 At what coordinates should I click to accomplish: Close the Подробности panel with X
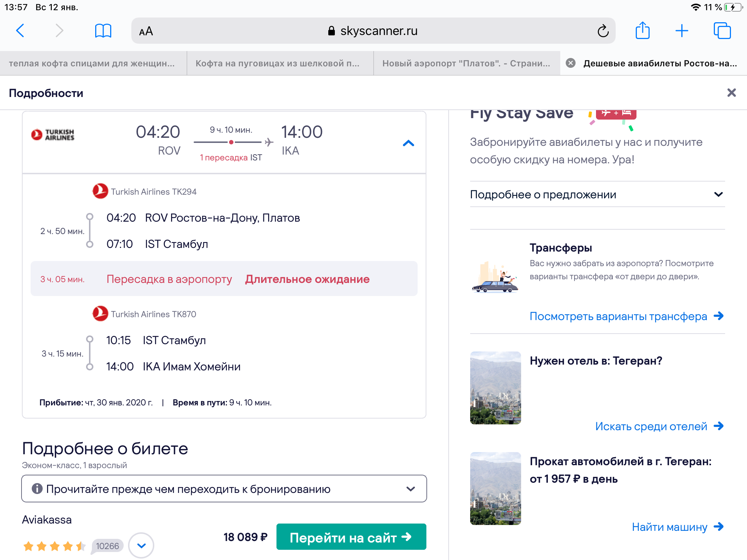tap(731, 93)
